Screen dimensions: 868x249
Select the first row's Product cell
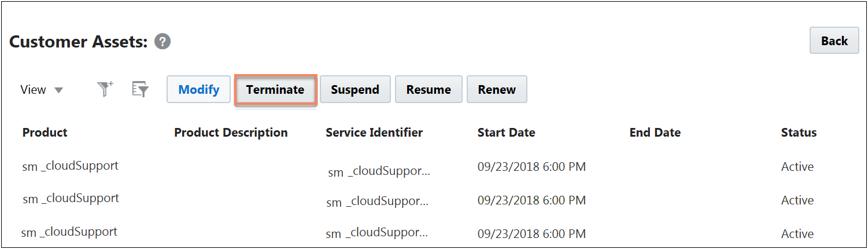click(71, 166)
